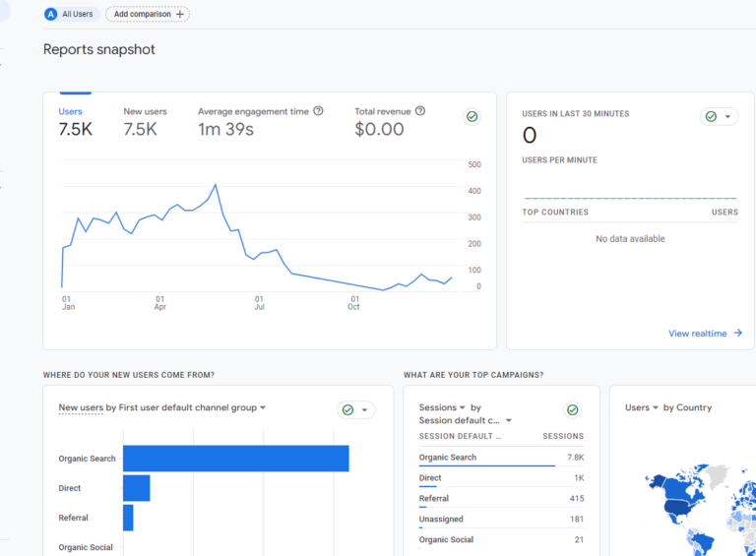Select the Users metric tab
The width and height of the screenshot is (756, 556).
[75, 121]
